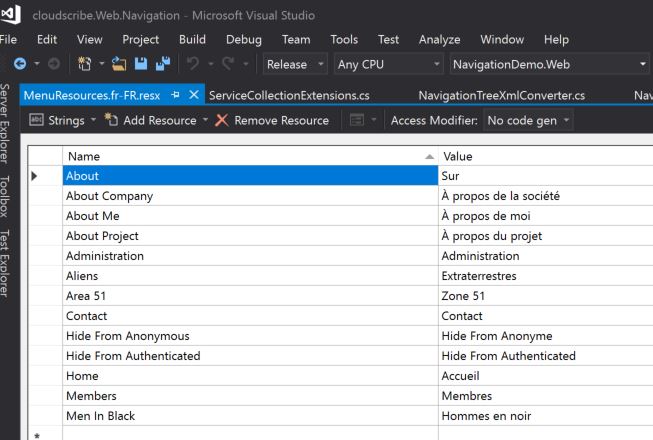This screenshot has width=653, height=440.
Task: Click the Remove Resource button label
Action: (281, 120)
